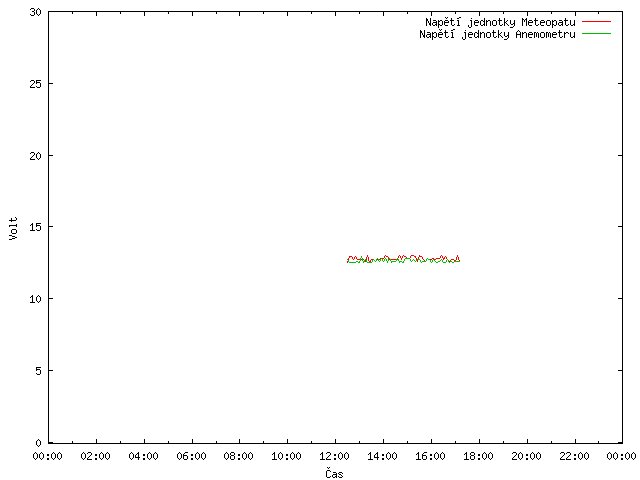Click the red legend line sample
The height and width of the screenshot is (480, 640).
[x=596, y=21]
